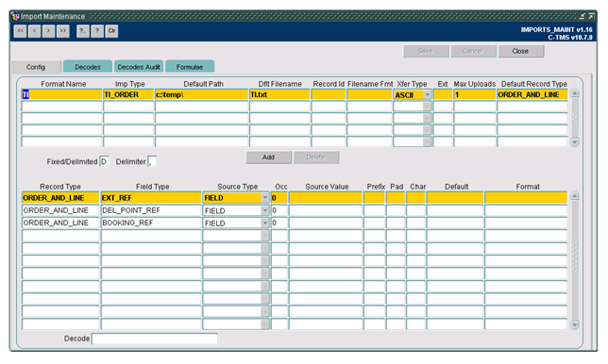Viewport: 608px width, 364px height.
Task: Open Source Type dropdown in first empty field row
Action: coord(265,236)
